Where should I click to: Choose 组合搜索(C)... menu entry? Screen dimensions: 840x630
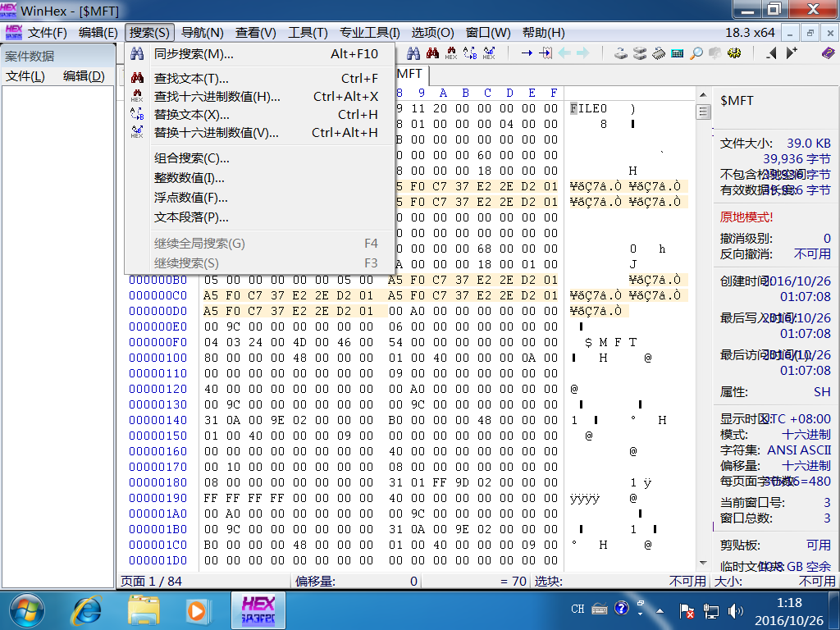(x=259, y=158)
